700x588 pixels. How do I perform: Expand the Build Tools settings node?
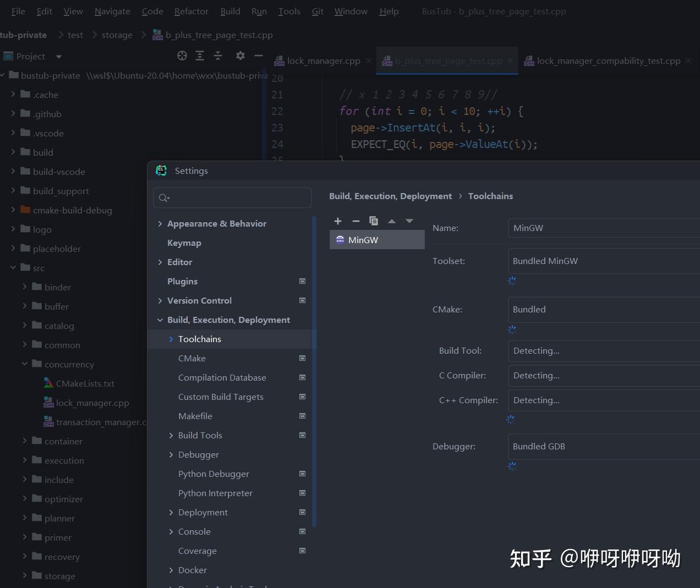pos(171,435)
